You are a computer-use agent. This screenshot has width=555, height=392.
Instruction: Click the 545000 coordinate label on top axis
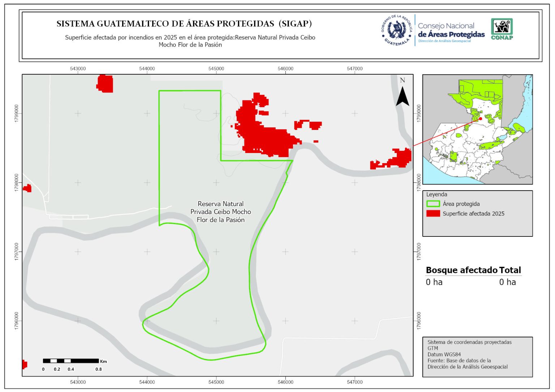tap(216, 69)
